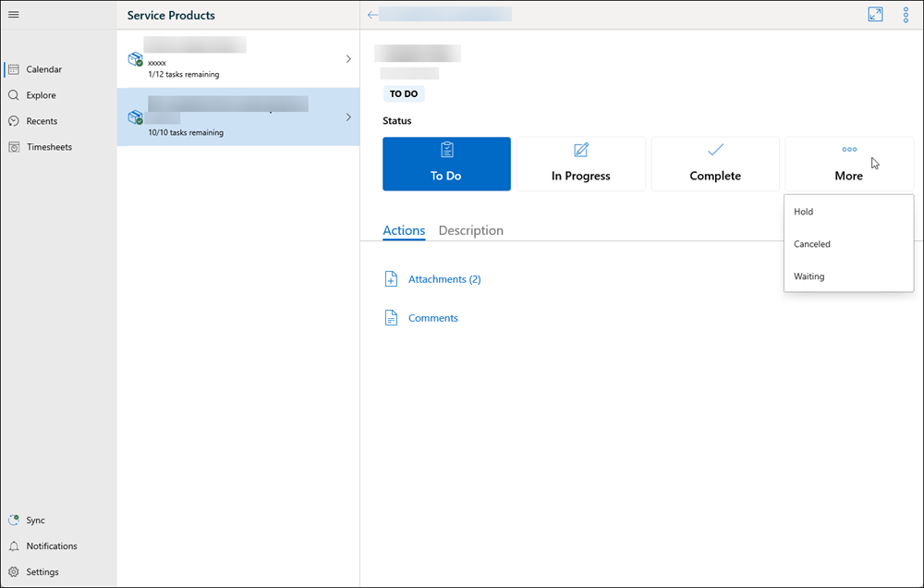Click the checkmark icon on Complete
The width and height of the screenshot is (924, 588).
point(715,150)
